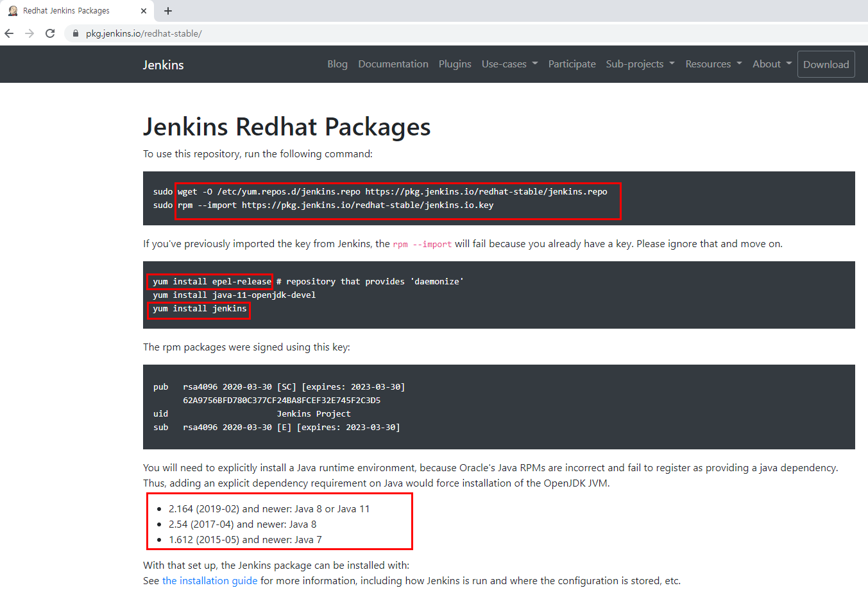
Task: Reload the page with the refresh icon
Action: (50, 33)
